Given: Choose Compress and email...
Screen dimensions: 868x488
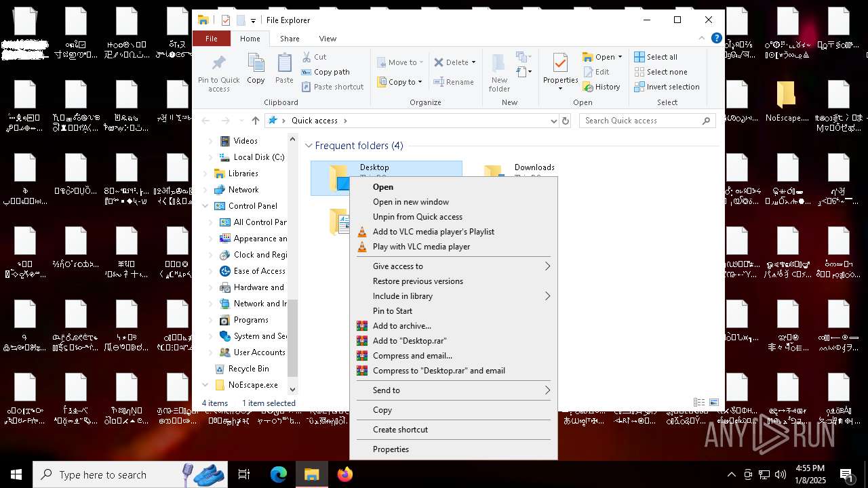Looking at the screenshot, I should pyautogui.click(x=453, y=356).
